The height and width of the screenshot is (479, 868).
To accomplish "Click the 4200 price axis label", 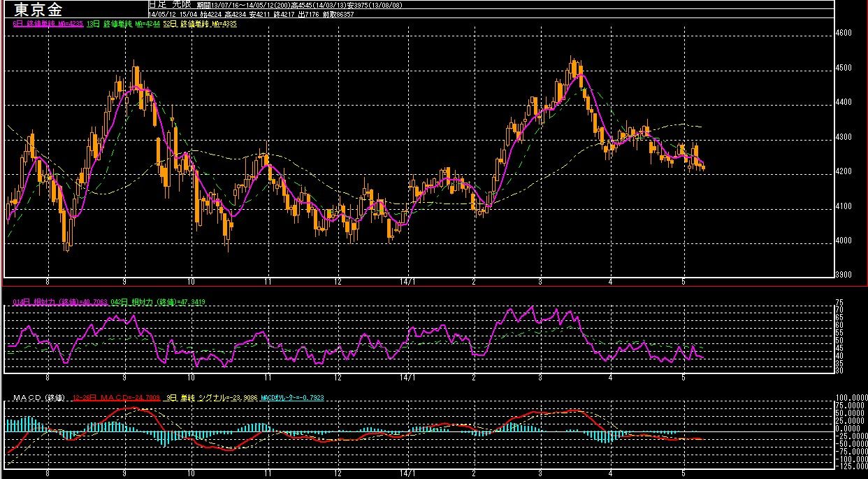I will click(x=844, y=171).
